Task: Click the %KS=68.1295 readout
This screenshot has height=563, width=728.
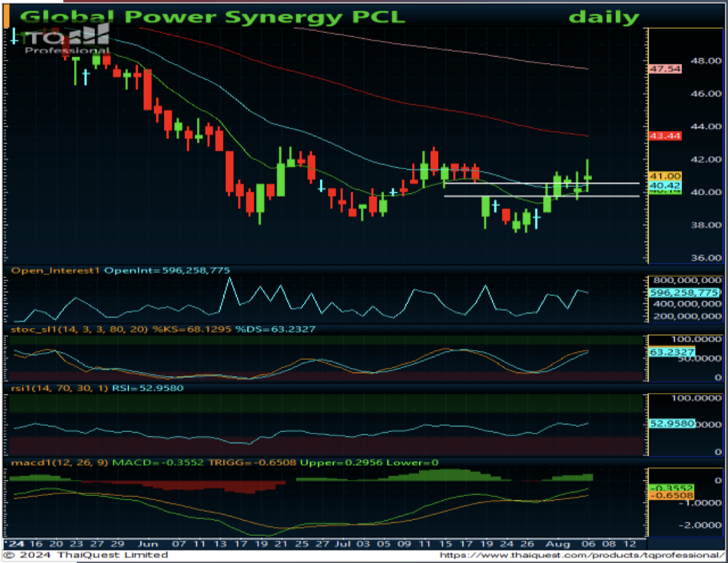Action: [192, 330]
